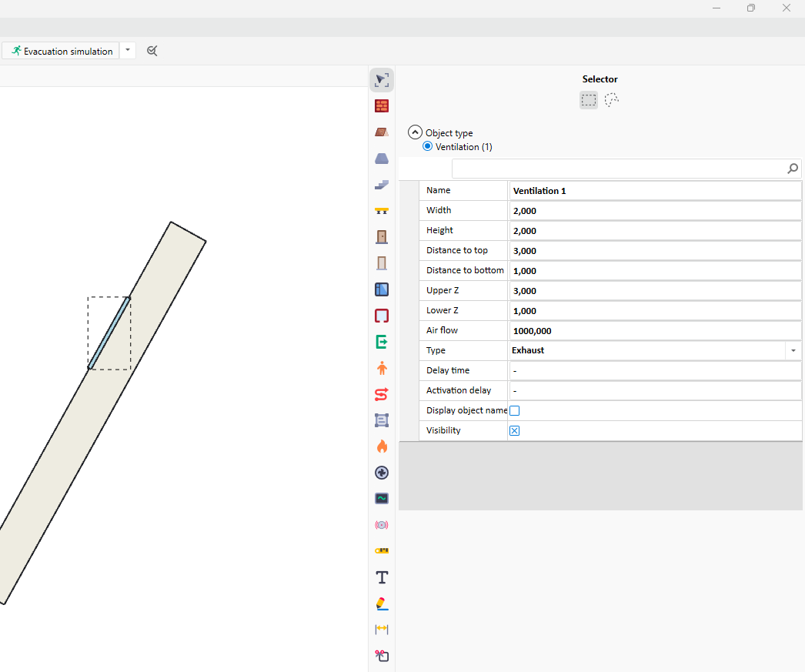The image size is (805, 672).
Task: Open the Evacuation simulation dropdown arrow
Action: (128, 51)
